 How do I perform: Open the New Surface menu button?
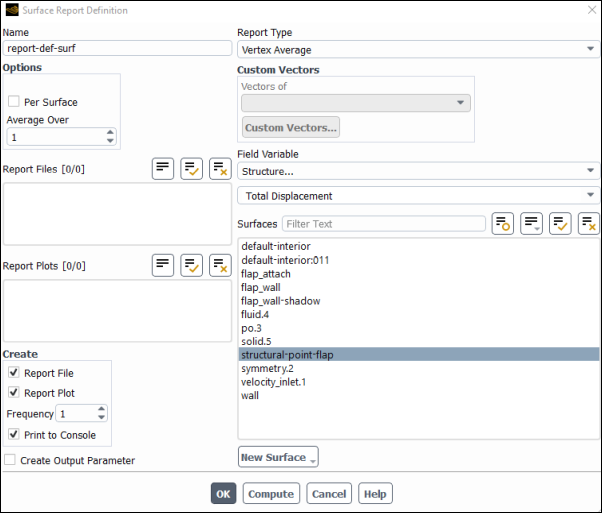pyautogui.click(x=278, y=457)
